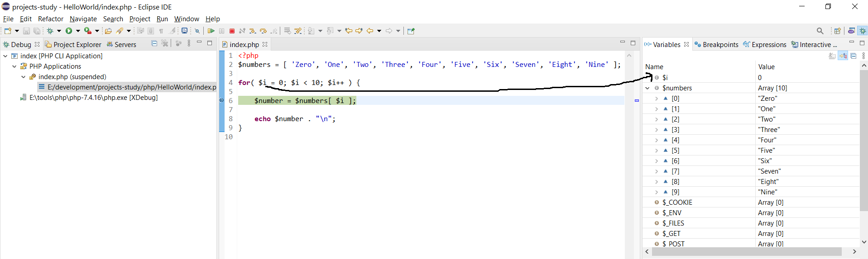Click the Run External Tools icon
Viewport: 868px width, 259px height.
pyautogui.click(x=88, y=31)
